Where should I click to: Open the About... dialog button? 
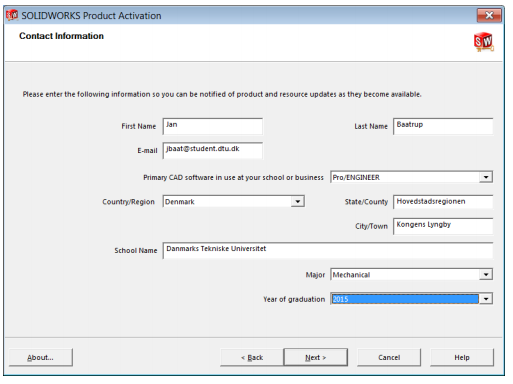[x=41, y=357]
